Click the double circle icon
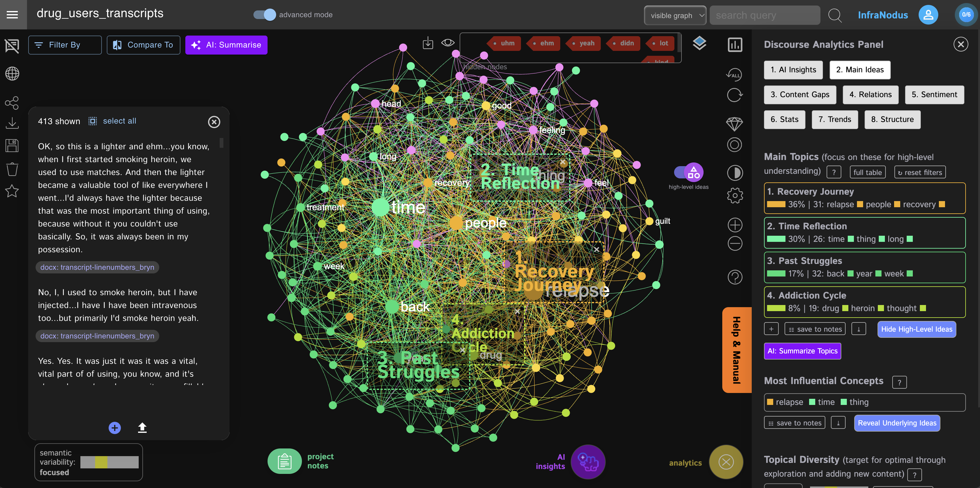980x488 pixels. tap(735, 145)
